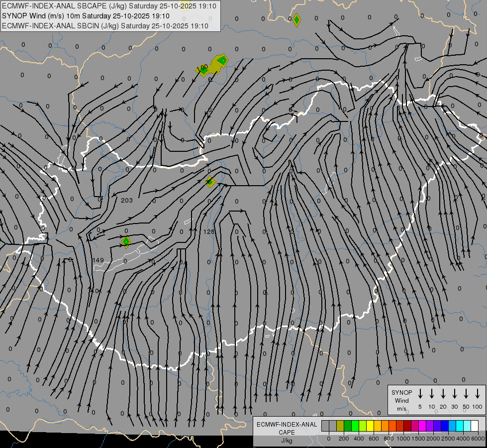Click the 10 label in wind legend
The height and width of the screenshot is (448, 487).
click(x=431, y=407)
